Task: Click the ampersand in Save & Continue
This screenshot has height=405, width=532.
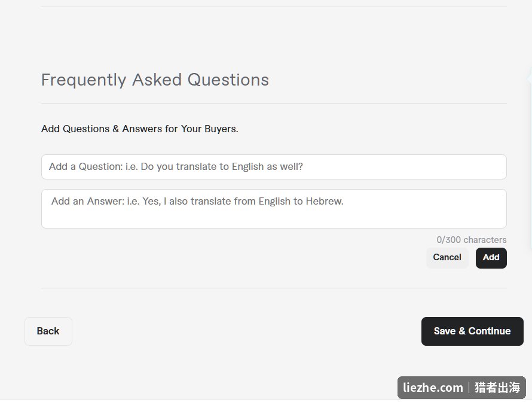Action: [x=462, y=331]
